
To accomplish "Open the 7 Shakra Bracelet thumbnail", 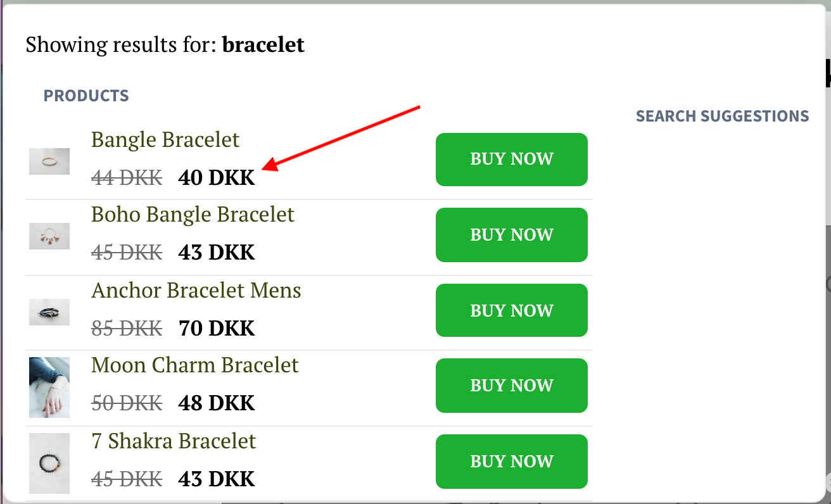I will 49,463.
